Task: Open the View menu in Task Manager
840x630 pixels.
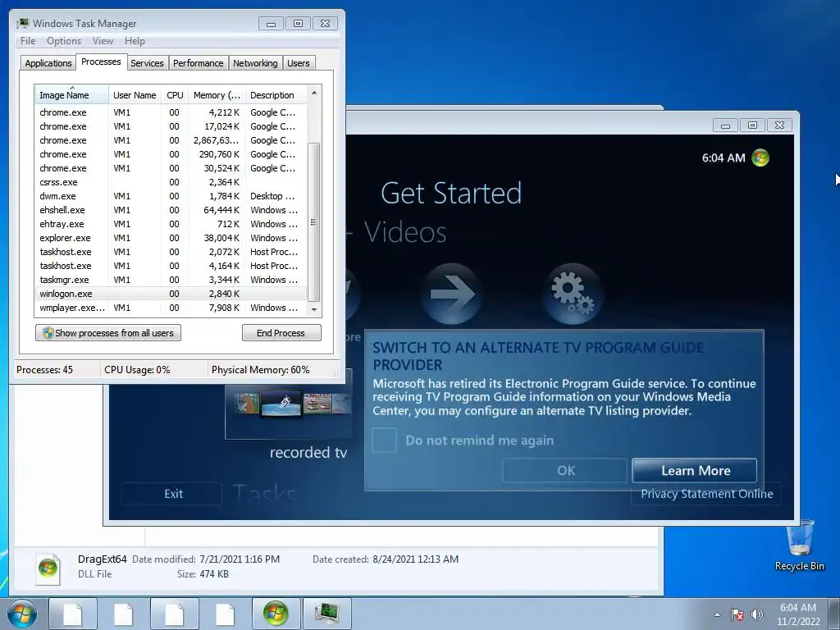Action: (x=103, y=41)
